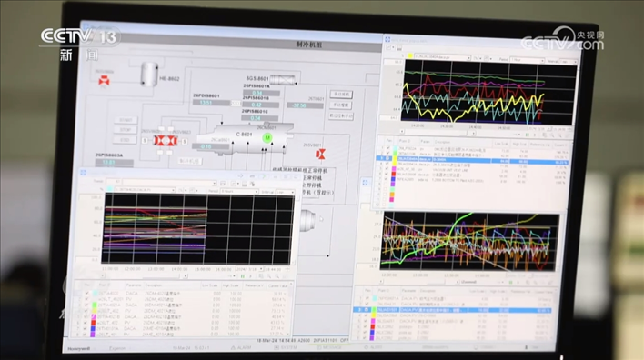Select the red valve 26SV8601 icon

(320, 155)
